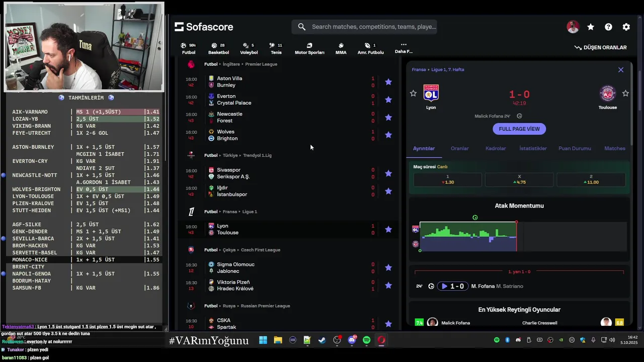Toggle favorite star for Lyon–Toulouse row
The image size is (644, 362).
(388, 229)
